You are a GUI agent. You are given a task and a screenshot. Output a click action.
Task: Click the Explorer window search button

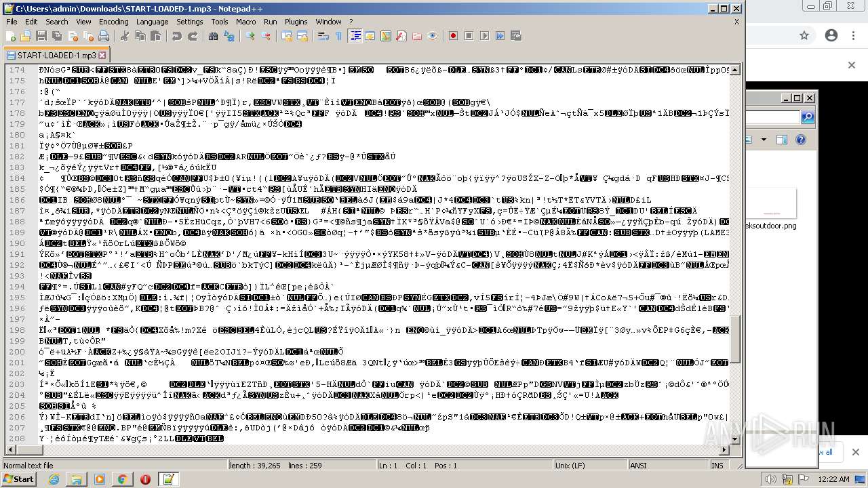[x=807, y=117]
